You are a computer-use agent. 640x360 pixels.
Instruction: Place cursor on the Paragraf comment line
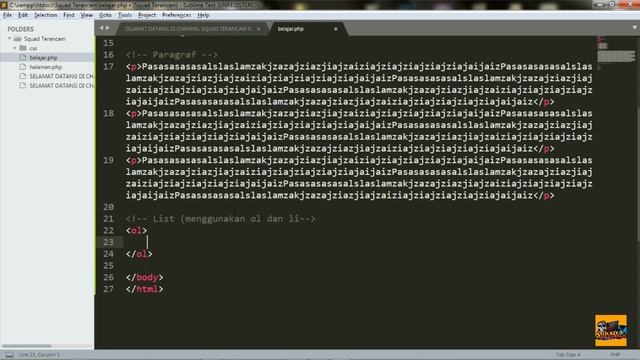pos(172,55)
